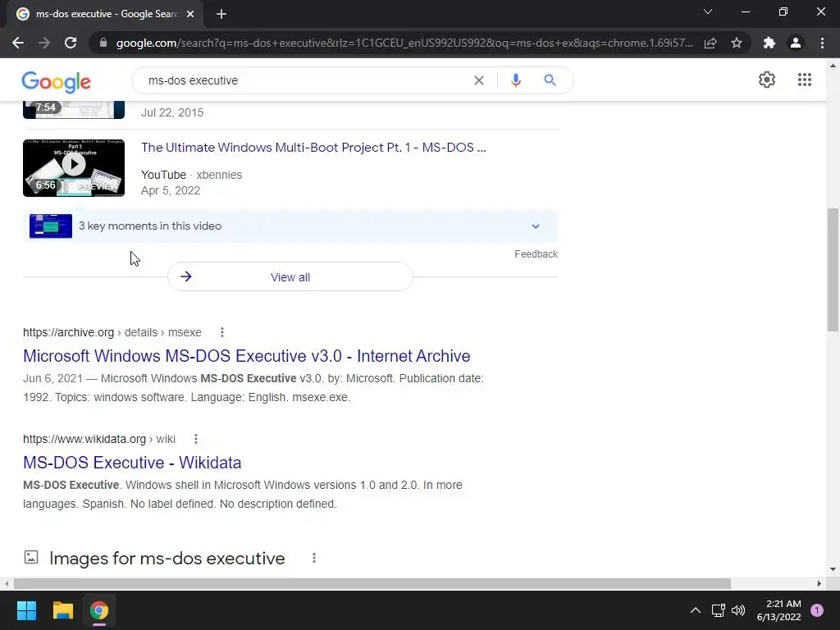
Task: Submit search with magnifying glass icon
Action: 550,80
